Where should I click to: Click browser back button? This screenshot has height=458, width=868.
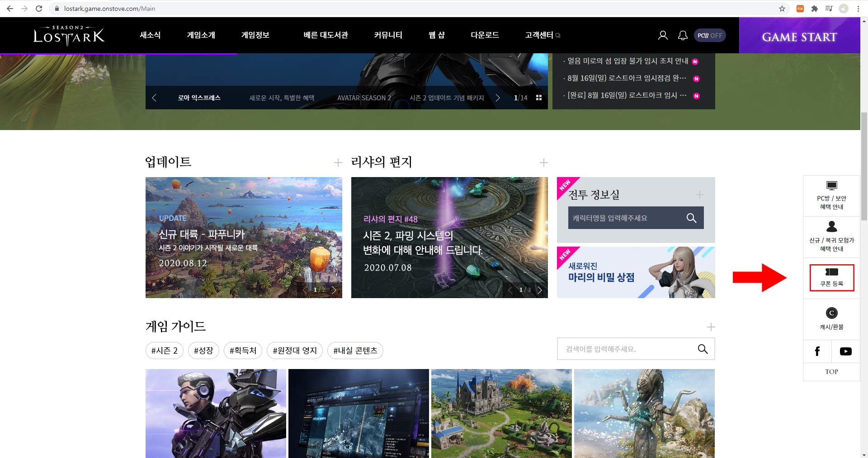tap(10, 9)
